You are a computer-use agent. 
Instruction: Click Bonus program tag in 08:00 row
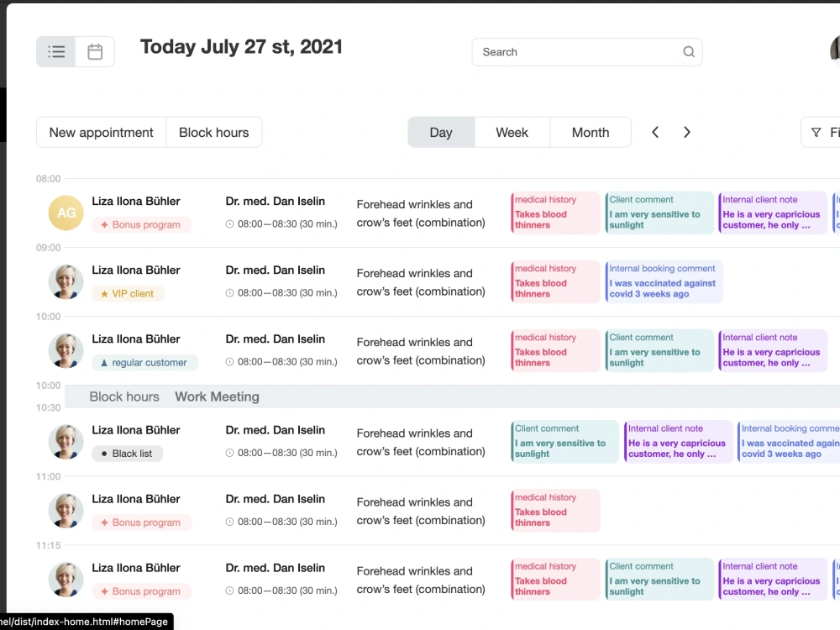click(x=141, y=224)
